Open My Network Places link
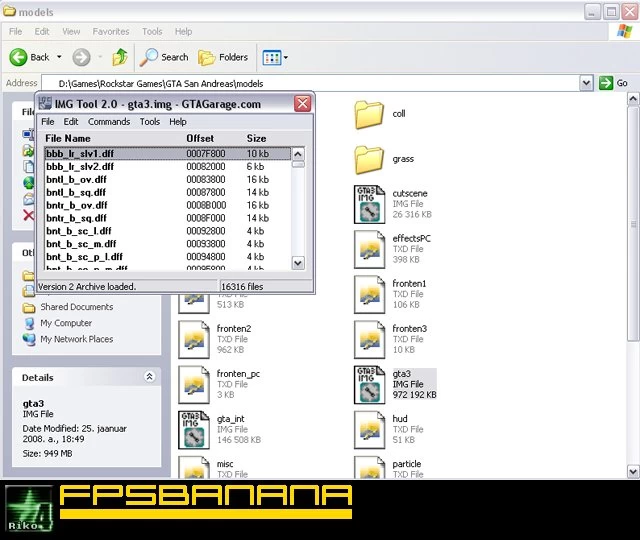640x540 pixels. [76, 339]
